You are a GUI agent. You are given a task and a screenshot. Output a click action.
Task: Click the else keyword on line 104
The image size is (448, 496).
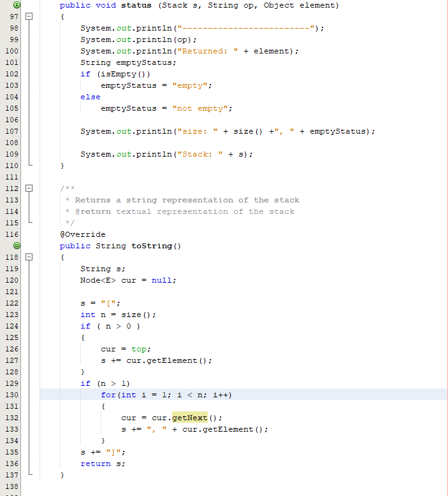90,97
